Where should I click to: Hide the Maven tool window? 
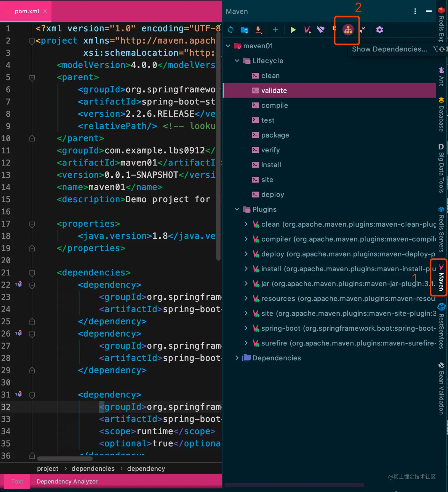point(429,11)
